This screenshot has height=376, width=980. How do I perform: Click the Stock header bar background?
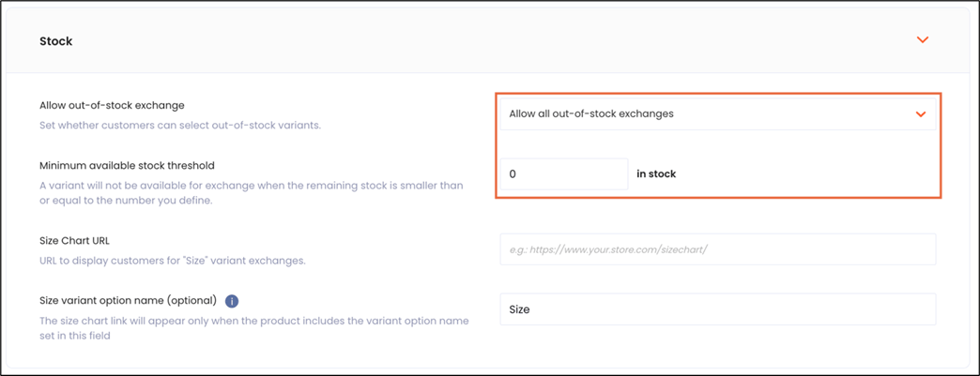point(487,41)
